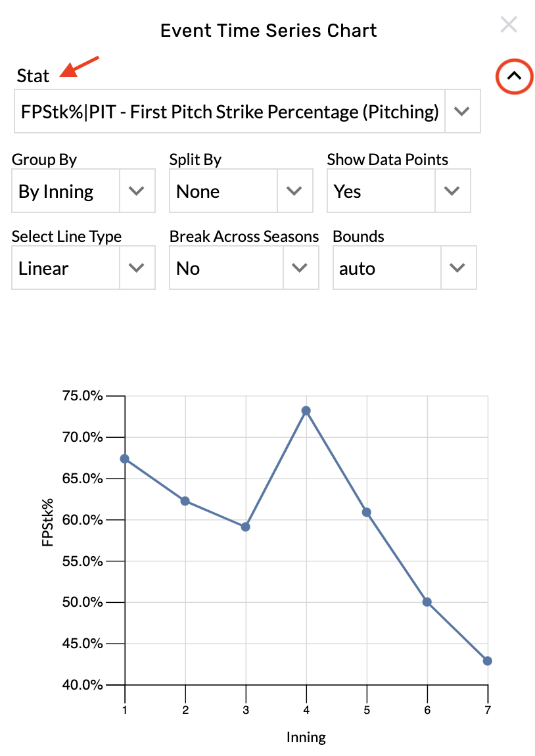Collapse the settings panel using the circled chevron
535x756 pixels.
[513, 76]
